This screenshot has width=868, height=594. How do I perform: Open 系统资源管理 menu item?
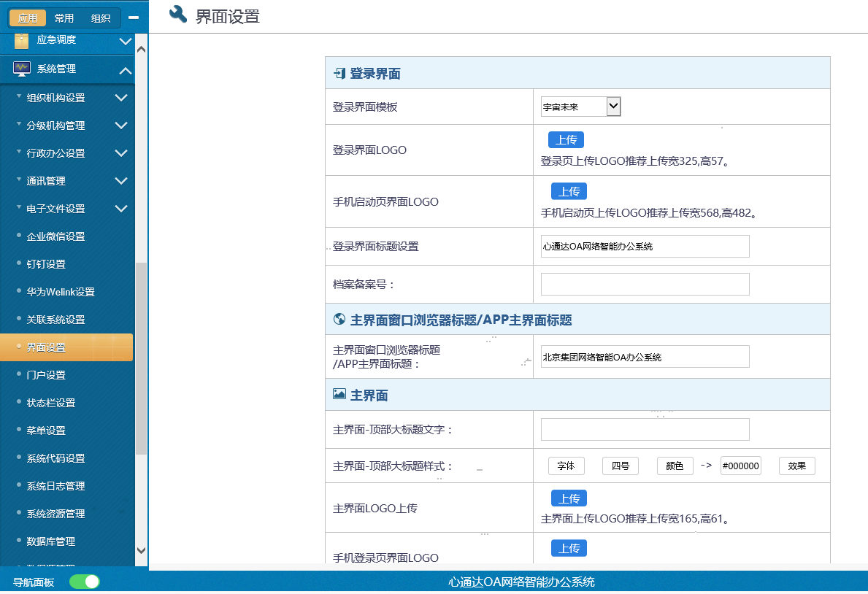coord(56,513)
